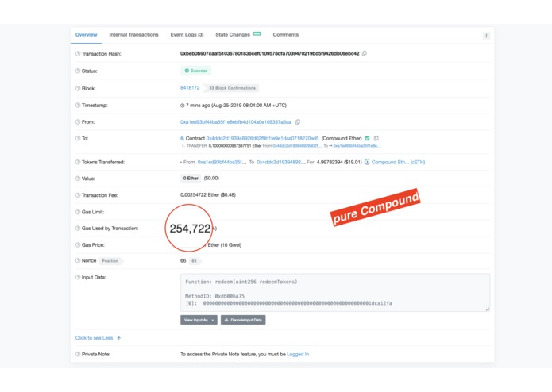Click help icon next to Timestamp
Viewport: 552px width, 392px height.
pyautogui.click(x=78, y=105)
